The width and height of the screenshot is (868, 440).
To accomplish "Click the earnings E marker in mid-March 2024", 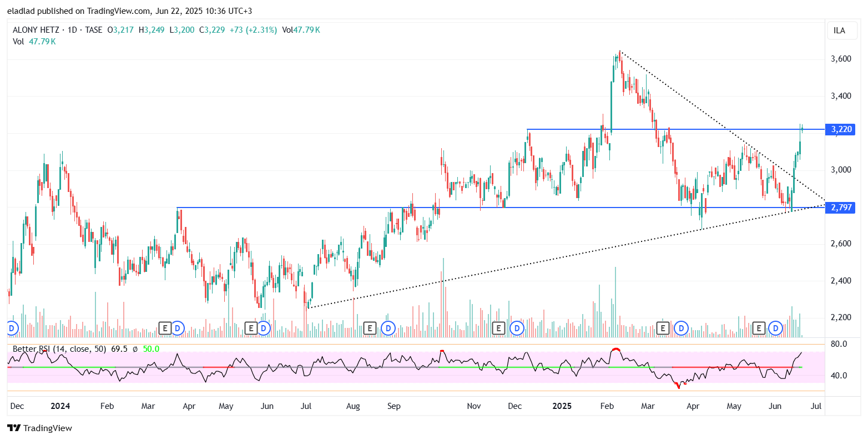I will [x=164, y=328].
